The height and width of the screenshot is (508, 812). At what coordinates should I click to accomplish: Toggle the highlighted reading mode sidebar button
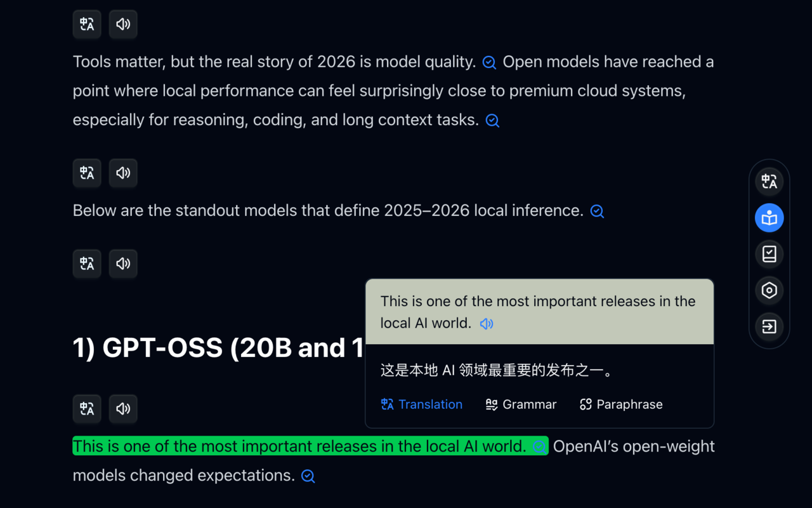coord(769,218)
